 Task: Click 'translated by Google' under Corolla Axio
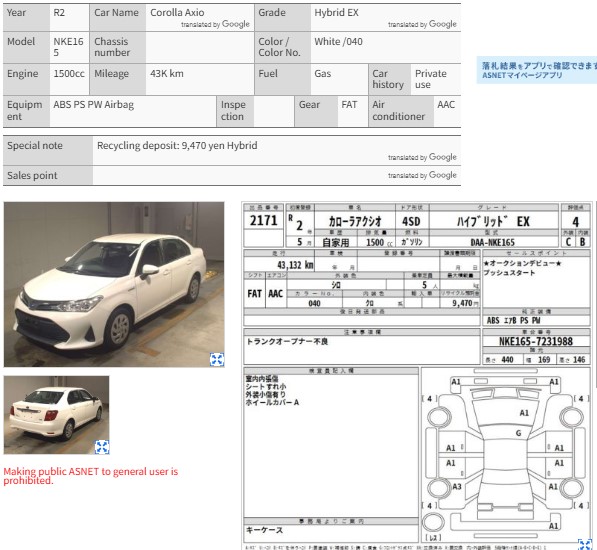point(215,24)
